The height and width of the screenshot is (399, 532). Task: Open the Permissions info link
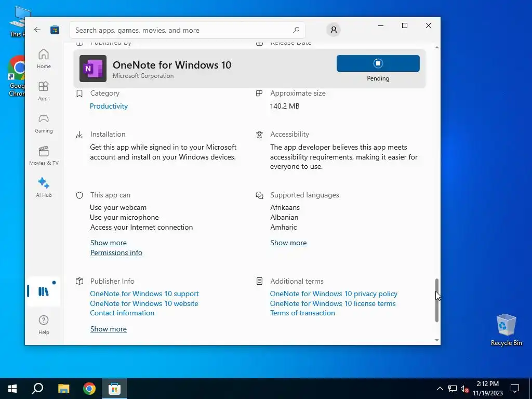pos(116,252)
